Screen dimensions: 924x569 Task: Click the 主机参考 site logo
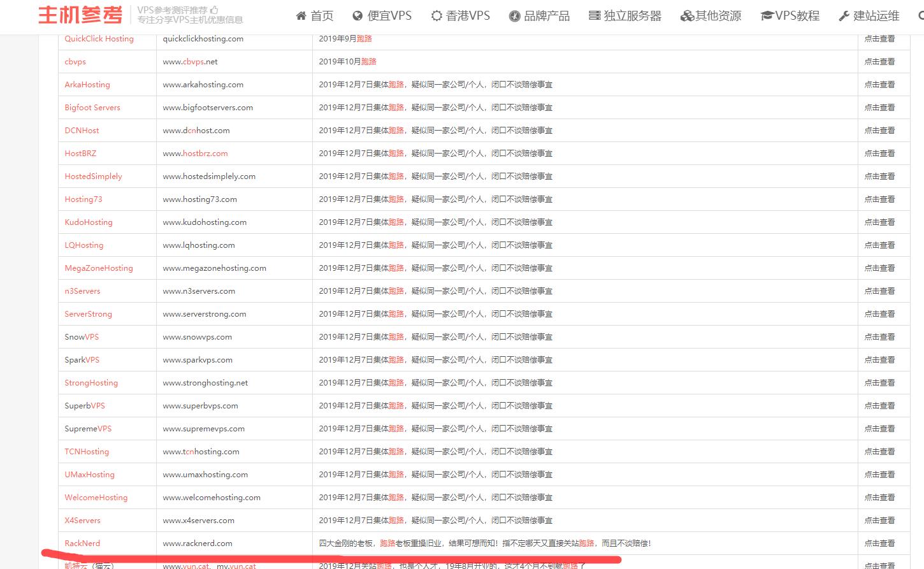point(80,15)
